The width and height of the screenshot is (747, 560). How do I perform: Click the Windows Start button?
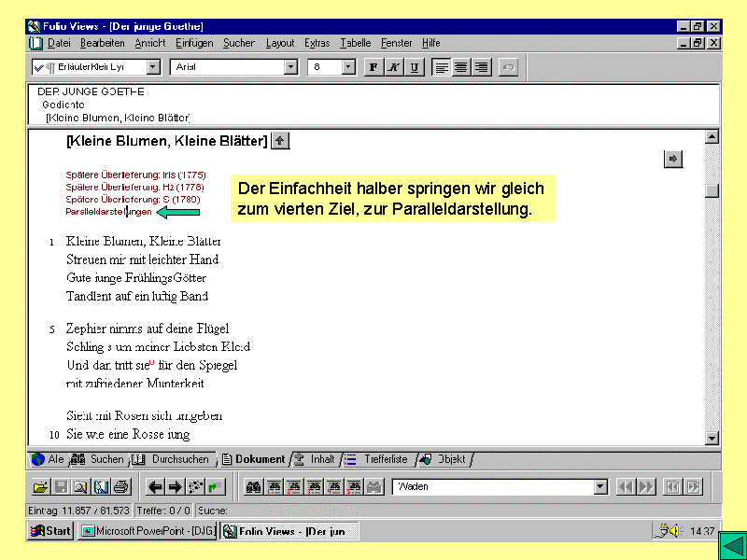(x=51, y=531)
